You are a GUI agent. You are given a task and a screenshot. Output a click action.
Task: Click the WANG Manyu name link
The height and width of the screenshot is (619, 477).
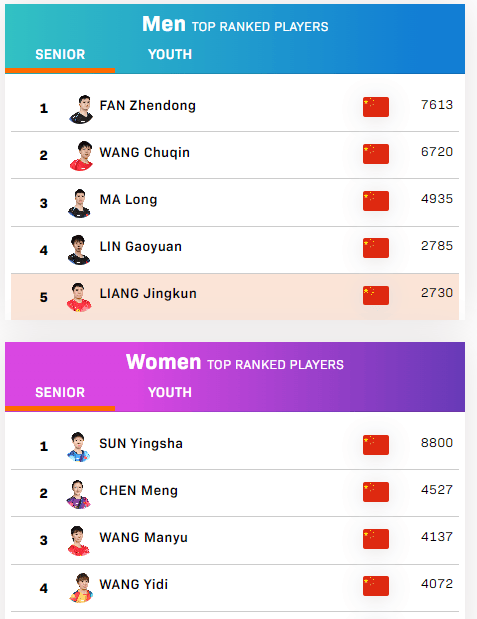(143, 538)
